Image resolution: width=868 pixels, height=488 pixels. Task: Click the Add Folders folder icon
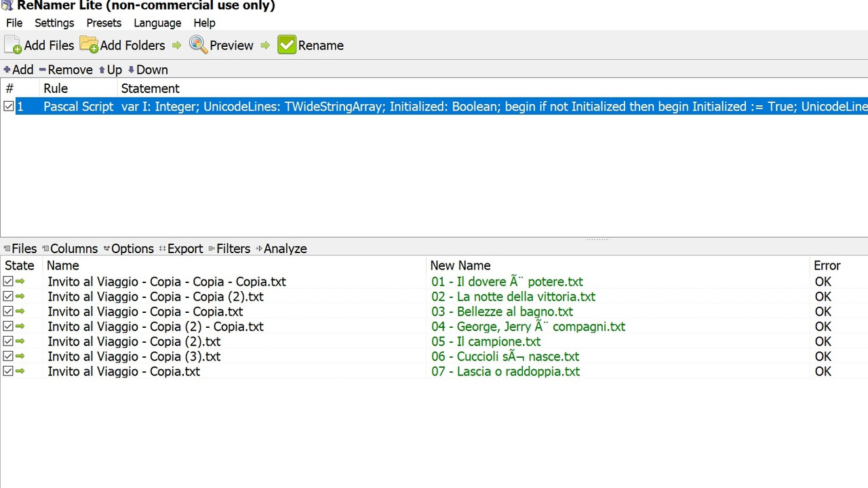pyautogui.click(x=88, y=45)
